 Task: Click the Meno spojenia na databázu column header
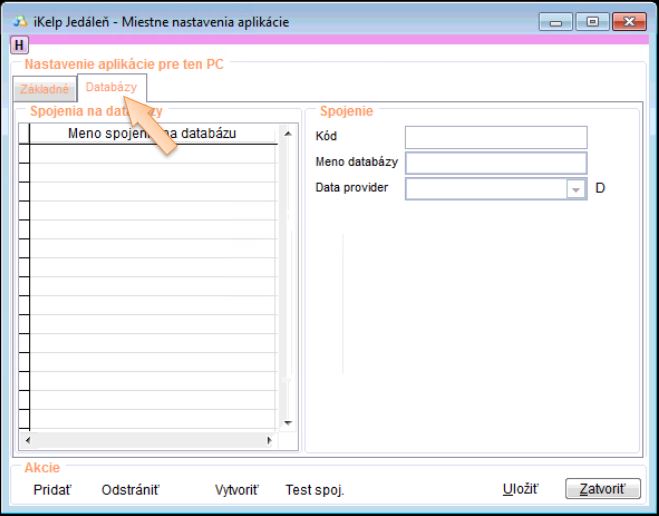click(152, 133)
